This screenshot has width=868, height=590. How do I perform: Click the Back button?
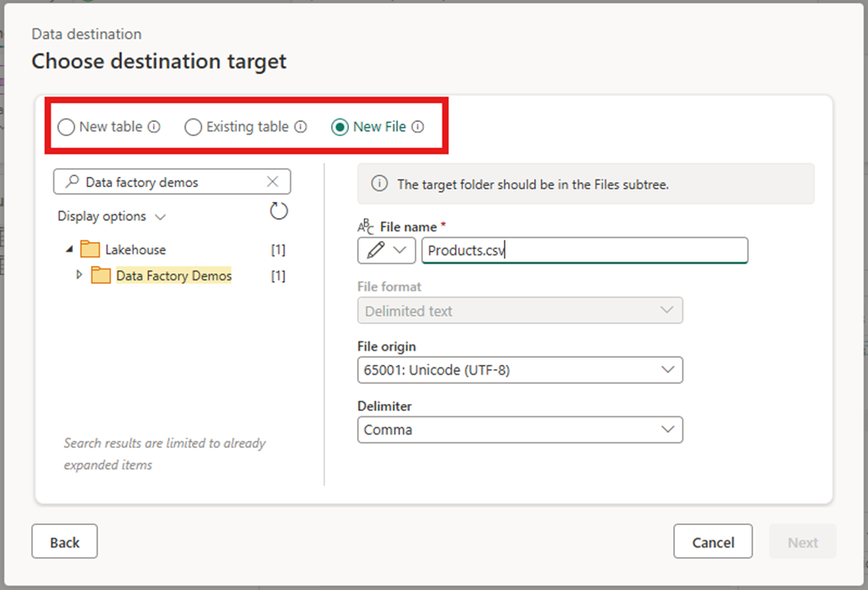point(64,542)
